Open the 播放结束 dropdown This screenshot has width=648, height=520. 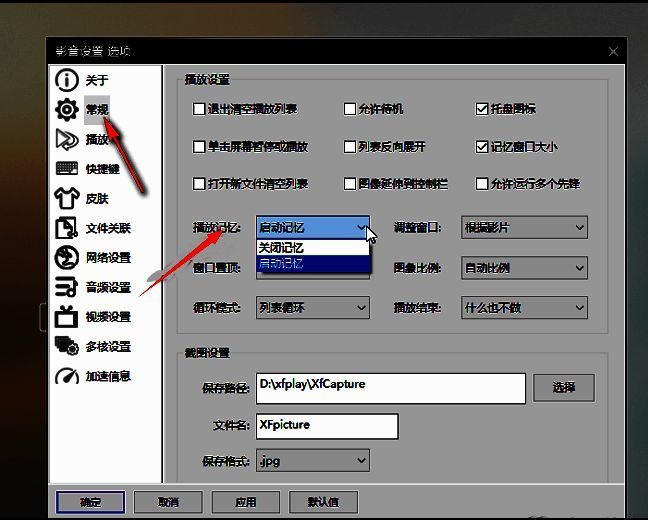click(x=524, y=308)
